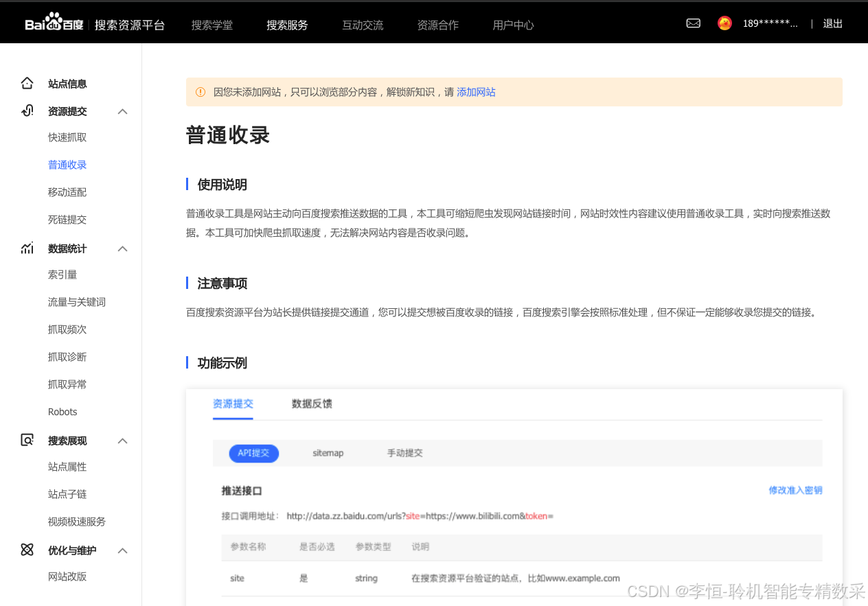This screenshot has width=868, height=606.
Task: Click the 推送接口 heading
Action: point(242,491)
